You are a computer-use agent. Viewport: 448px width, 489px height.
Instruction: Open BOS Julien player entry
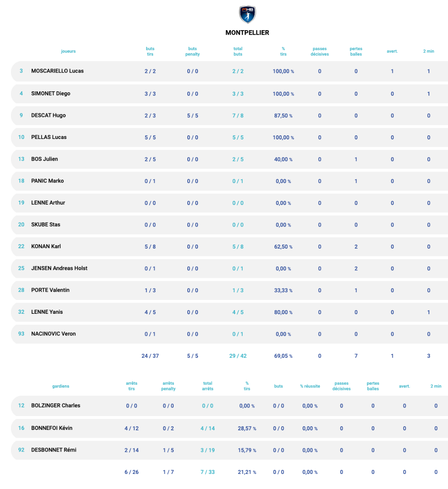click(x=44, y=159)
